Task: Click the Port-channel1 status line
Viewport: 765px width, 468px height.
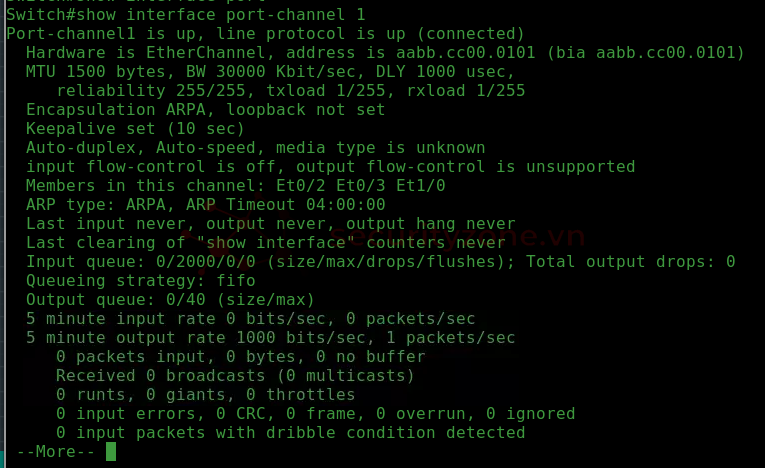Action: point(265,34)
